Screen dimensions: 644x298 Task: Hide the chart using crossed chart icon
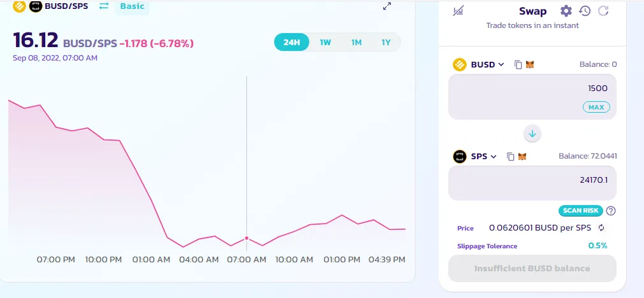click(x=458, y=11)
